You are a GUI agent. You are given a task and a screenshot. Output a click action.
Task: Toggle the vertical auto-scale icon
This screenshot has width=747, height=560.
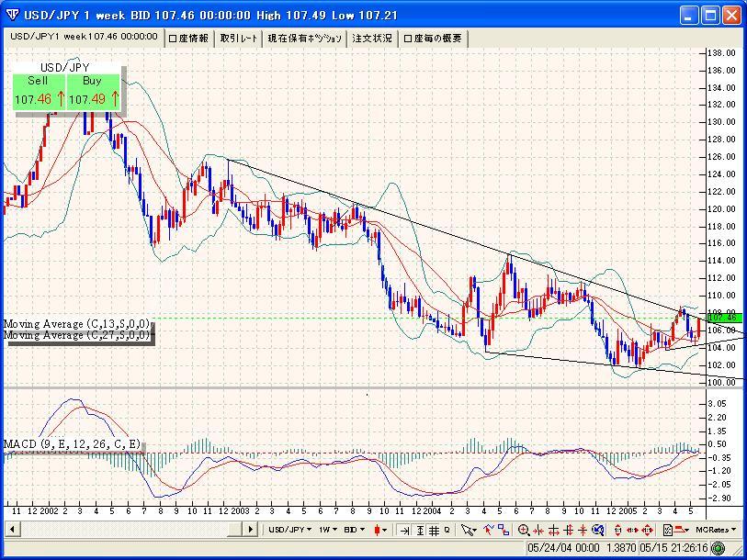(x=420, y=530)
